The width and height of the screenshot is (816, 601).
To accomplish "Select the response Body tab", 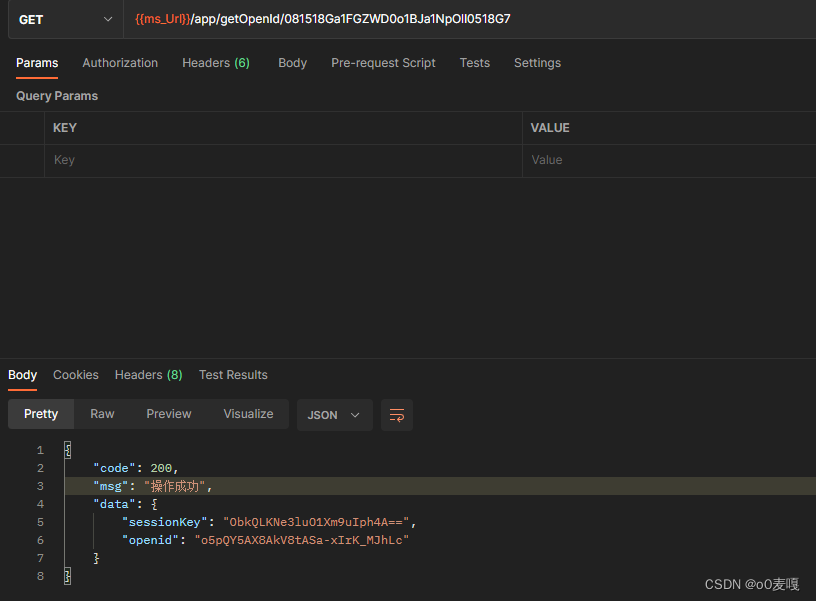I will pos(22,375).
